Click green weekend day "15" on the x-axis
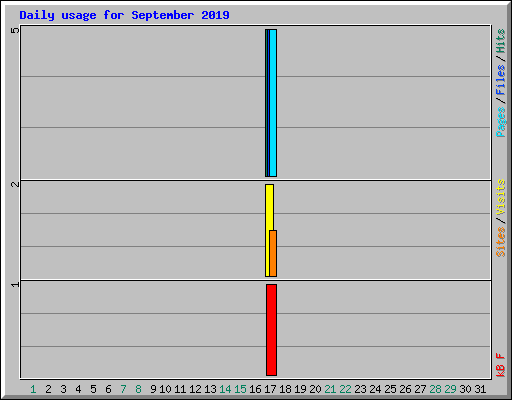Viewport: 512px width, 400px height. click(x=240, y=389)
